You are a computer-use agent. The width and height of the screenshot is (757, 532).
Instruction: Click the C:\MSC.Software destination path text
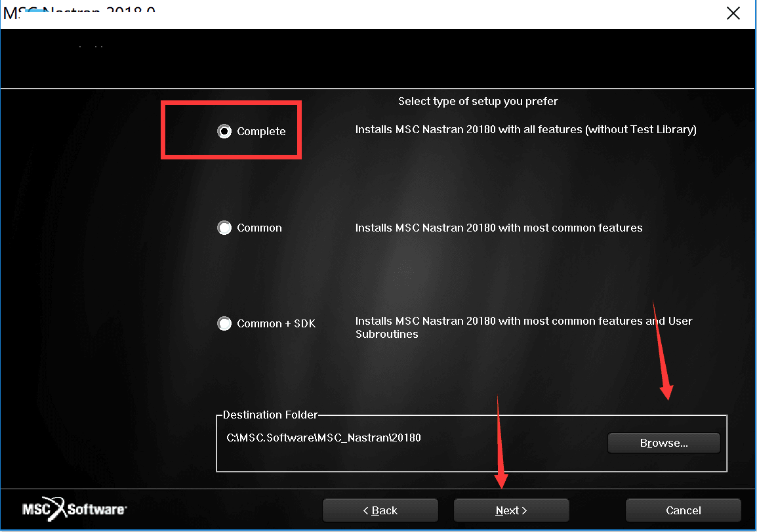323,438
